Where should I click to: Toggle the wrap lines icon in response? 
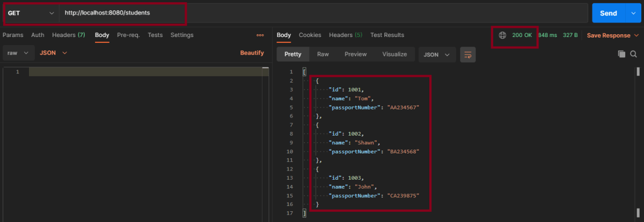pos(467,54)
